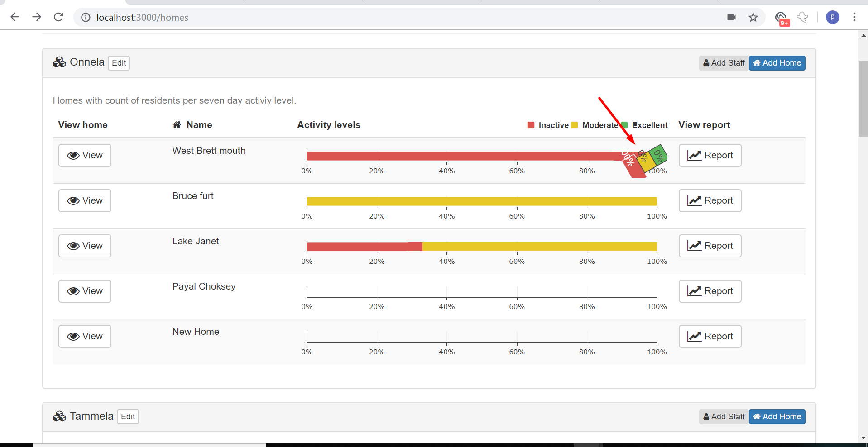
Task: Open the Chrome three-dot menu
Action: [x=854, y=17]
